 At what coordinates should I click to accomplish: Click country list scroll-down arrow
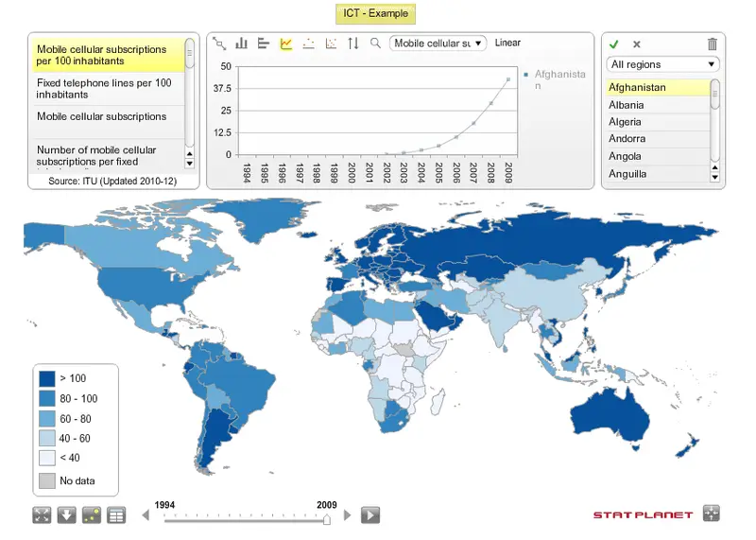[x=715, y=177]
